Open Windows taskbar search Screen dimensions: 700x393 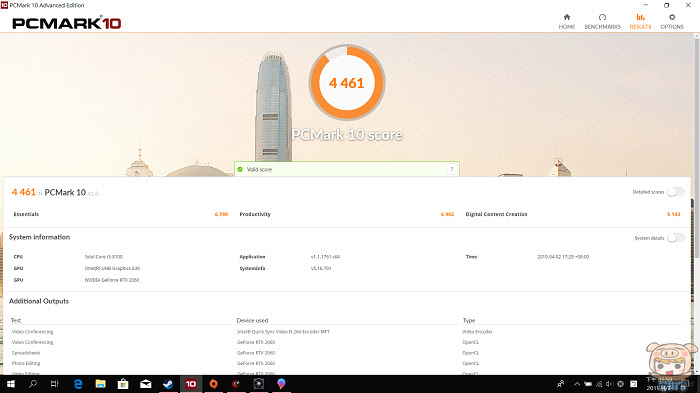(33, 384)
